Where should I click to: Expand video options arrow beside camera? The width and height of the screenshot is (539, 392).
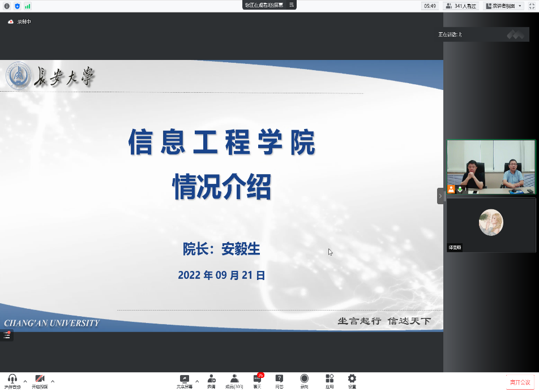(x=53, y=381)
